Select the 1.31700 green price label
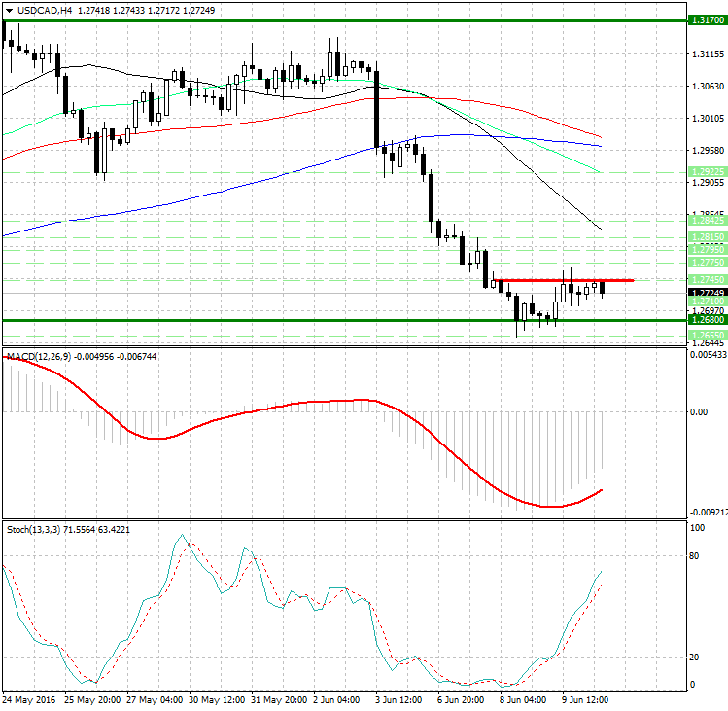Screen dimensions: 728x711 click(707, 19)
